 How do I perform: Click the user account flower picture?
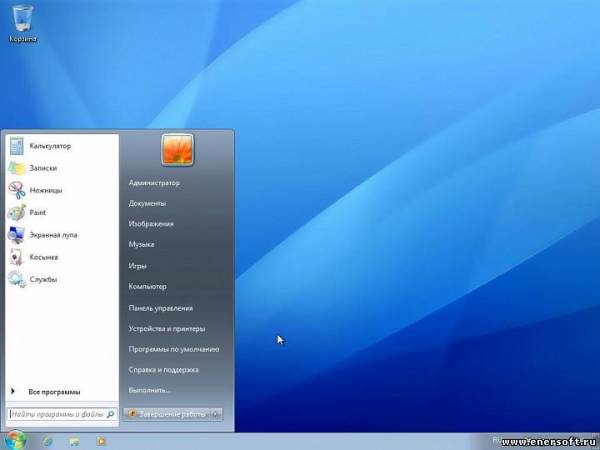(x=177, y=150)
